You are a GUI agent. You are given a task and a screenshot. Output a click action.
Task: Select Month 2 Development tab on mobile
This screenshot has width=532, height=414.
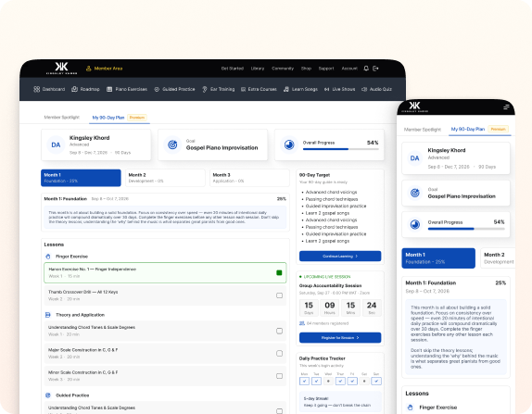[498, 258]
